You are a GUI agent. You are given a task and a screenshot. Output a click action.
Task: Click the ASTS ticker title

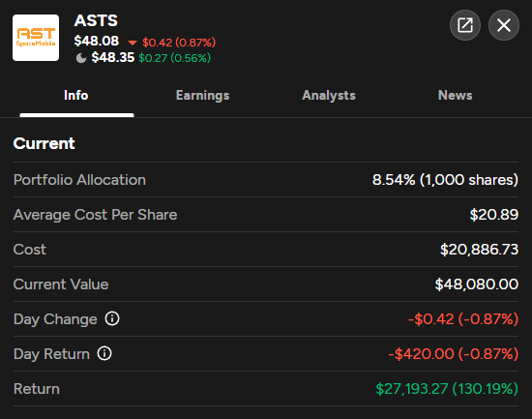[x=96, y=20]
